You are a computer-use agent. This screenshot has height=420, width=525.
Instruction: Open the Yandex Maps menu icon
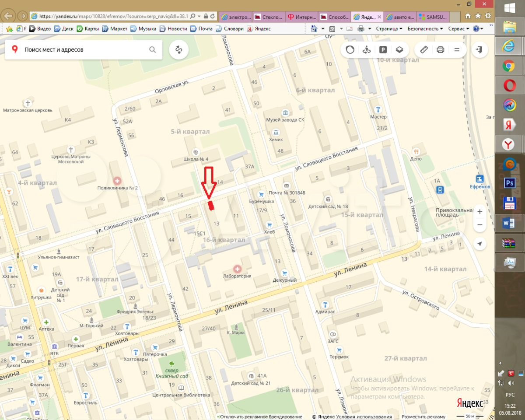tap(457, 49)
